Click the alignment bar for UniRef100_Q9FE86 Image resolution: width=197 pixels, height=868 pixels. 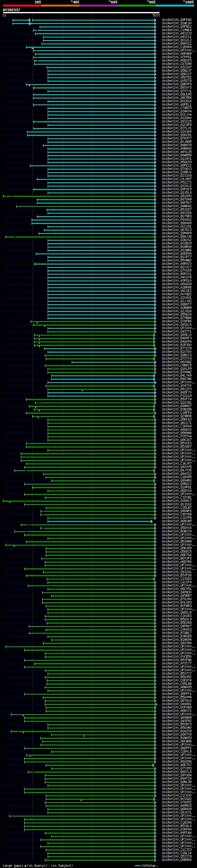click(x=94, y=20)
